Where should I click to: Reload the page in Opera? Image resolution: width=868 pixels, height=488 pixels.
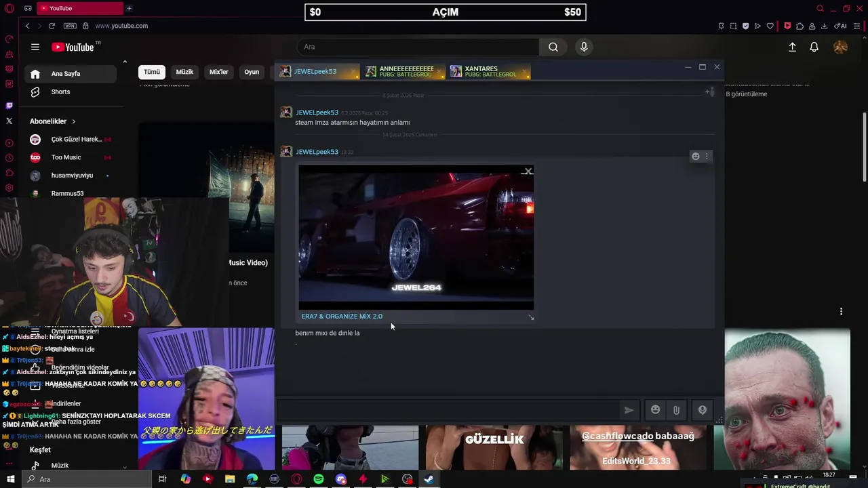(52, 26)
